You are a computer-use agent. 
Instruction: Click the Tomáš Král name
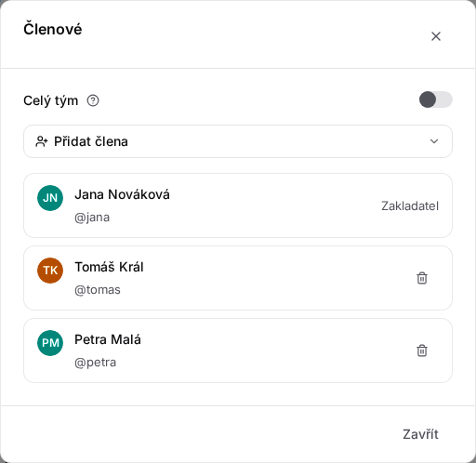tap(109, 267)
